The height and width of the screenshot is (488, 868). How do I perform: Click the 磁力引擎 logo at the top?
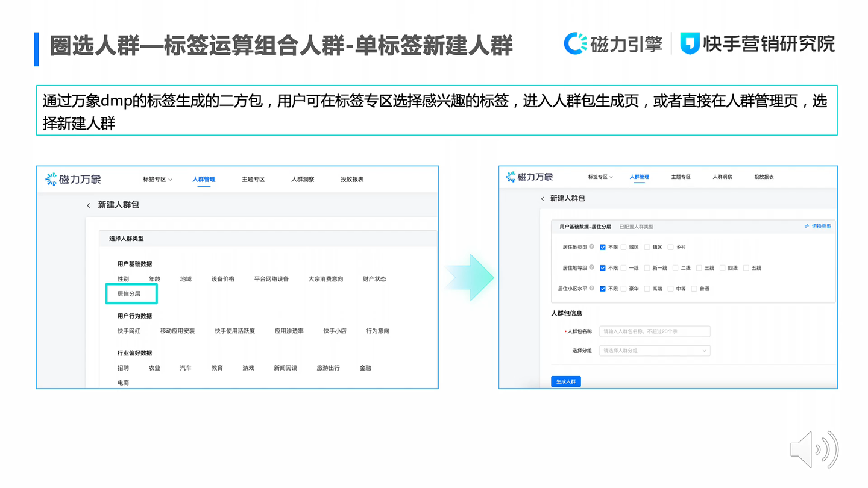tap(613, 43)
